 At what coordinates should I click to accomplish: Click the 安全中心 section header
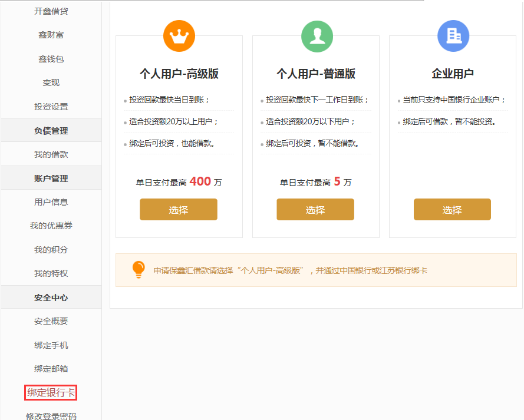click(51, 297)
